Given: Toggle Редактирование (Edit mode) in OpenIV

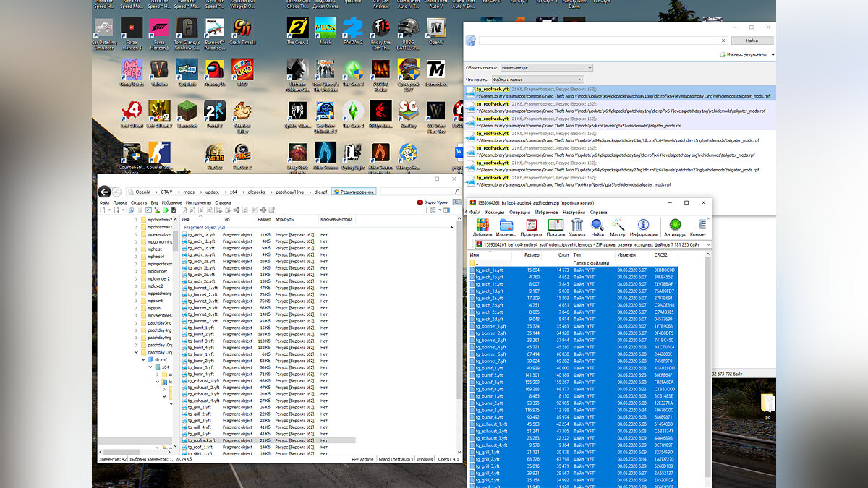Looking at the screenshot, I should pos(354,192).
